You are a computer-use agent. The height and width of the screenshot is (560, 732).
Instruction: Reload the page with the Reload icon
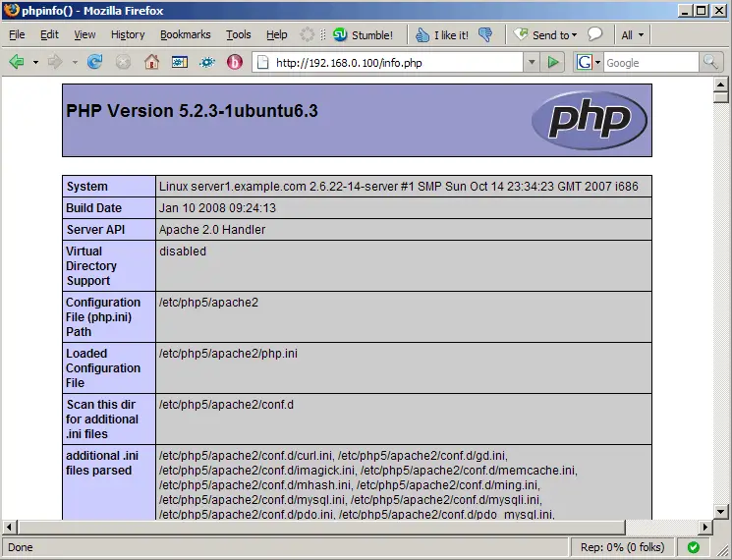94,62
